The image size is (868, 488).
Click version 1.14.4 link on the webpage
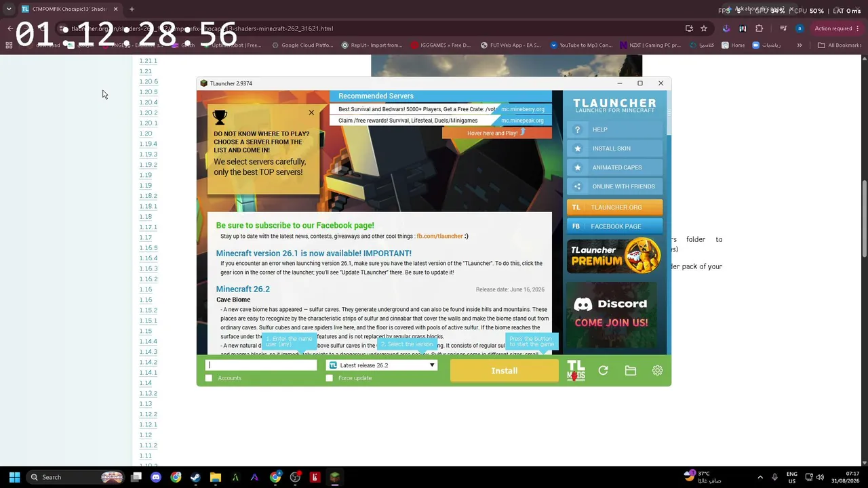[149, 342]
